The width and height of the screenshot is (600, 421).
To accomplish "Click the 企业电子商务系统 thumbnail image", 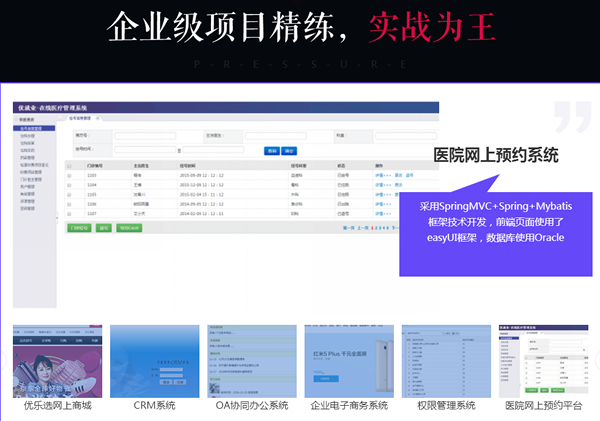I will click(x=348, y=360).
